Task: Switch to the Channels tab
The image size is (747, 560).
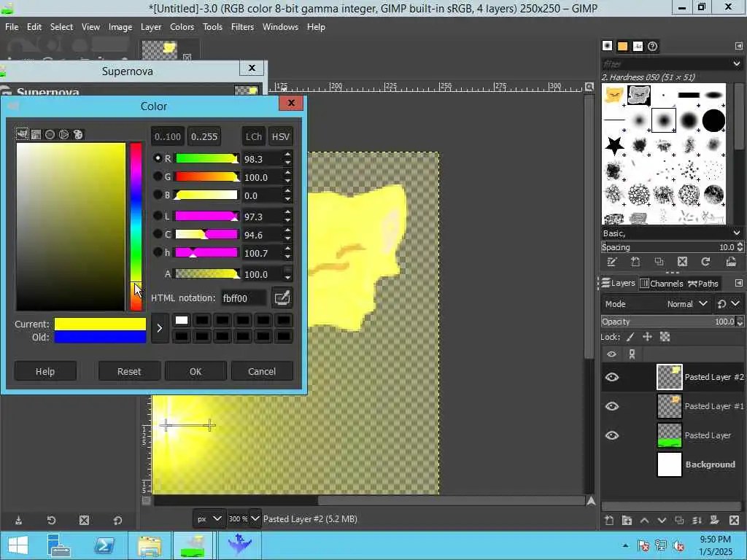Action: coord(661,284)
